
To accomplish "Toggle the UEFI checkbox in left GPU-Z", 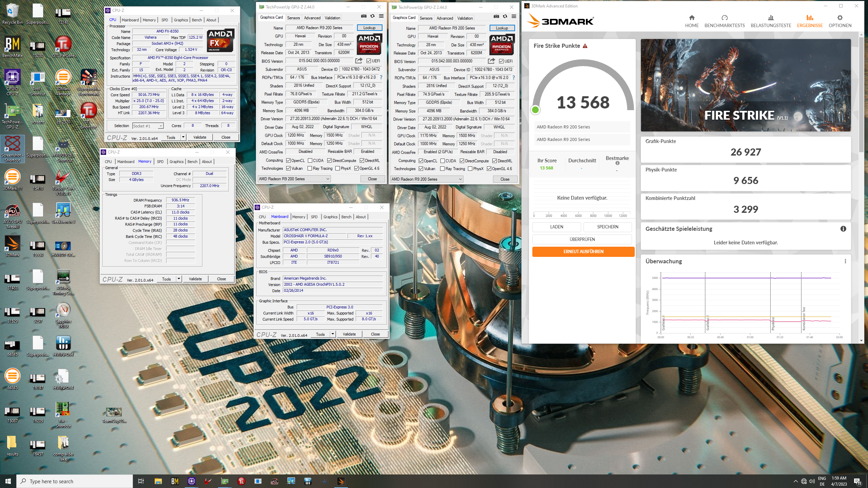I will point(369,61).
